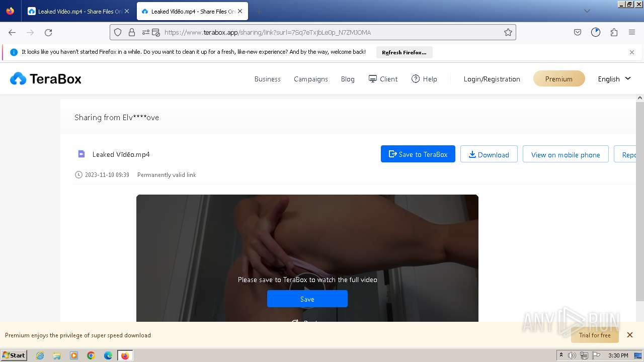Close the active Leaked Video tab
644x362 pixels.
[241, 11]
